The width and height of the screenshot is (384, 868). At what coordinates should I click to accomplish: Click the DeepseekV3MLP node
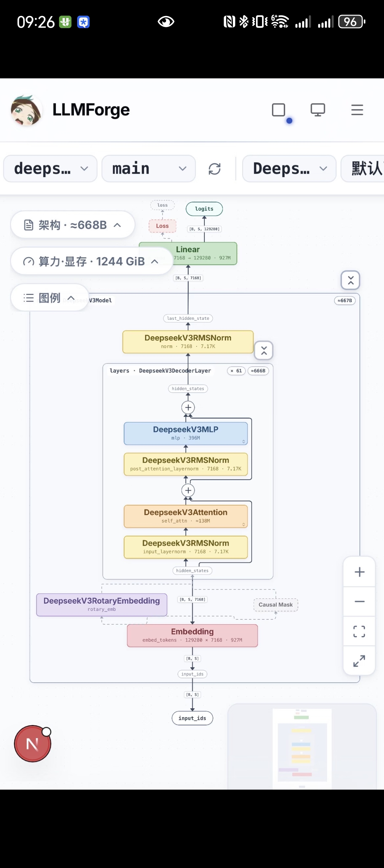click(186, 433)
